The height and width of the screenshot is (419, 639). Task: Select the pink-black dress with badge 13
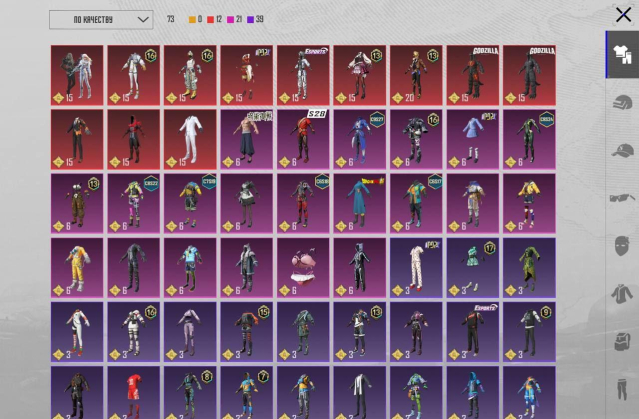point(360,75)
